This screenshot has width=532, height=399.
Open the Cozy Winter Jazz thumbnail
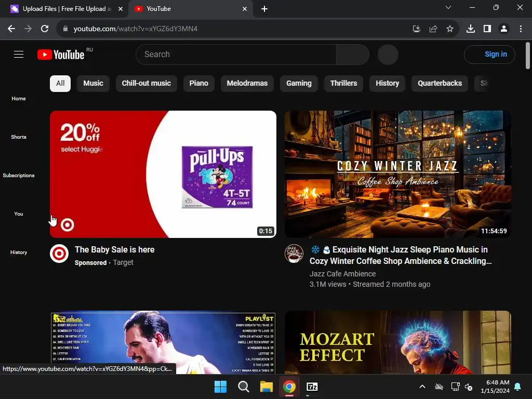point(397,174)
